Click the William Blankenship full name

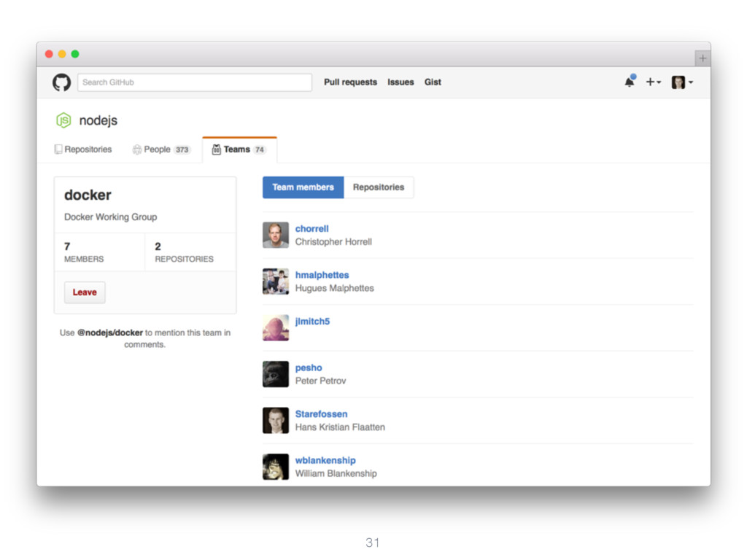click(x=336, y=473)
